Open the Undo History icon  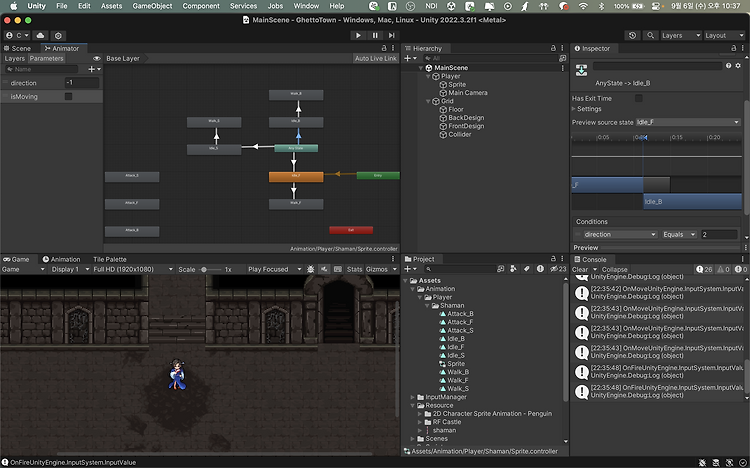(x=632, y=35)
